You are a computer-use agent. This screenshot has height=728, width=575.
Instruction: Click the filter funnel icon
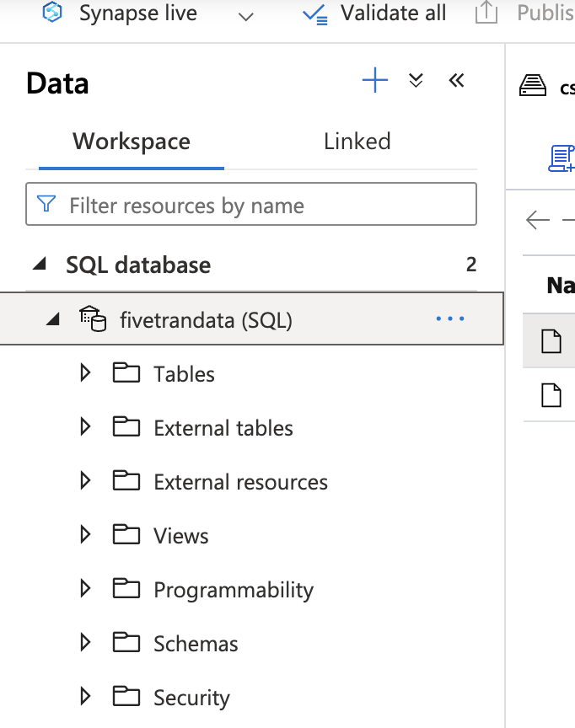[46, 204]
